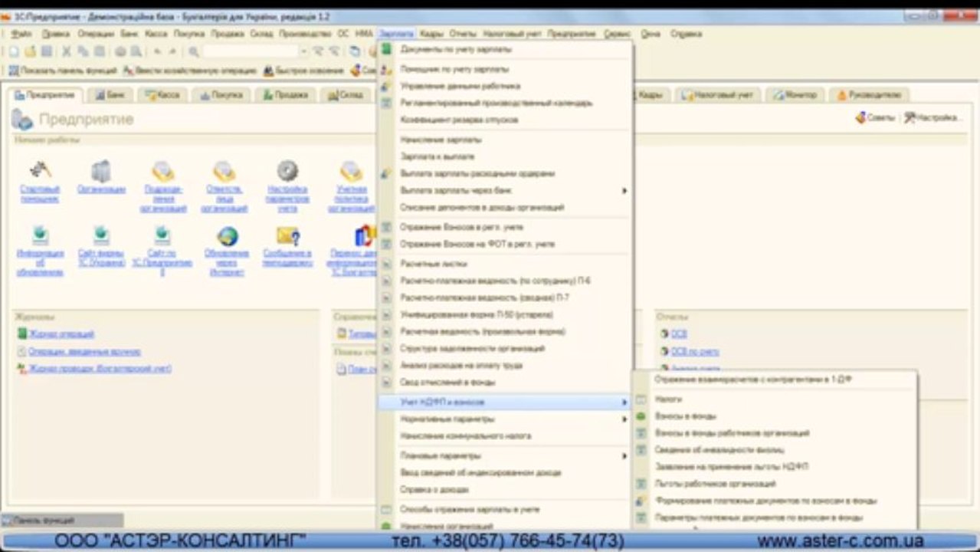Expand Учет НДФЛ и взносов submenu
This screenshot has height=552, width=980.
click(506, 402)
